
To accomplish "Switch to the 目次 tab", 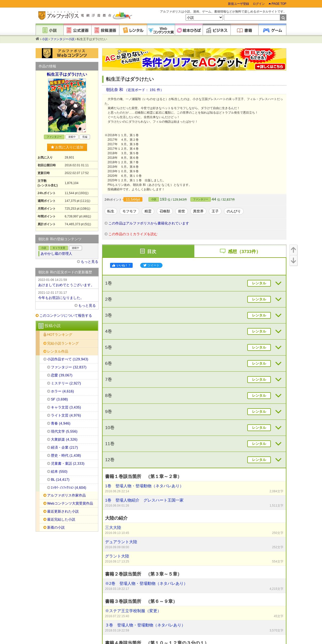I will pyautogui.click(x=148, y=251).
